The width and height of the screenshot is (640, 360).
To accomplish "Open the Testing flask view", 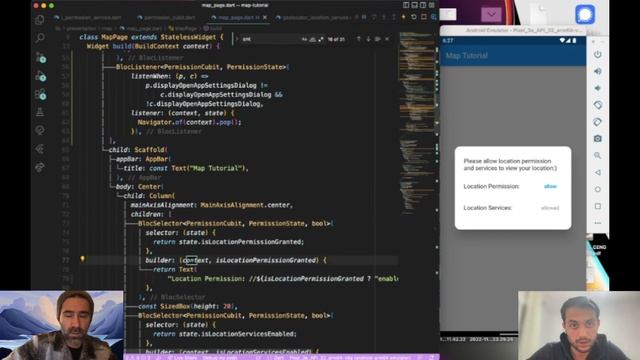I will pos(40,112).
